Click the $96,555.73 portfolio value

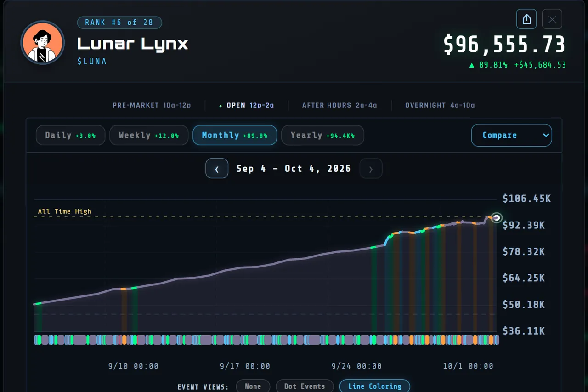coord(504,45)
